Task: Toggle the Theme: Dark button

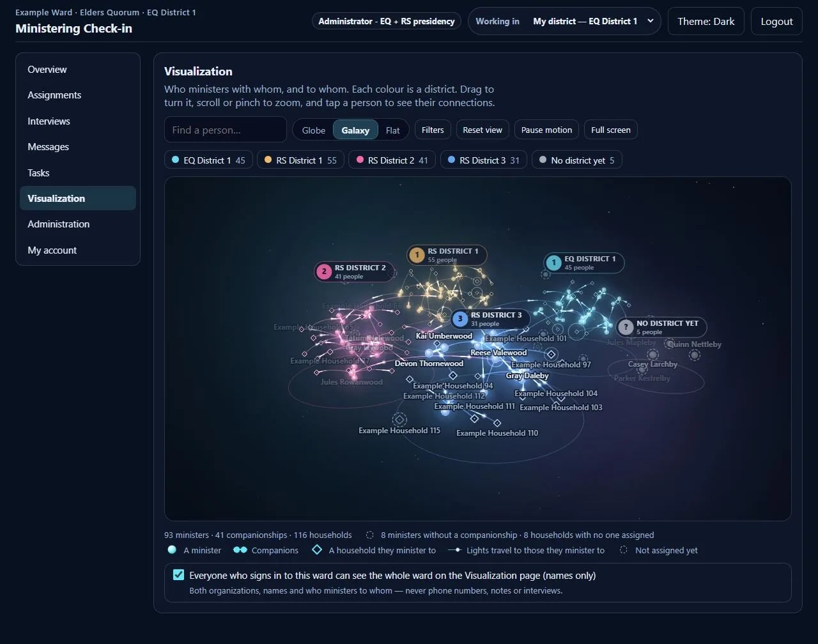Action: click(x=706, y=21)
